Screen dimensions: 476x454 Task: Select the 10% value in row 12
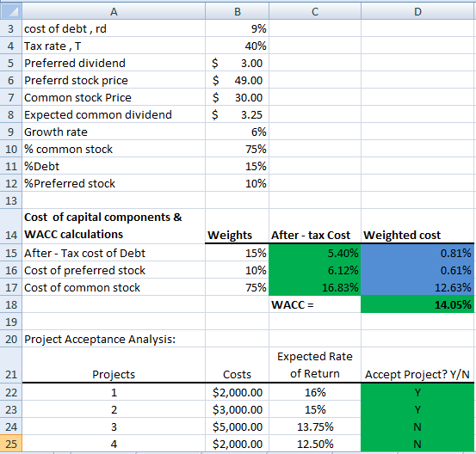pyautogui.click(x=237, y=183)
